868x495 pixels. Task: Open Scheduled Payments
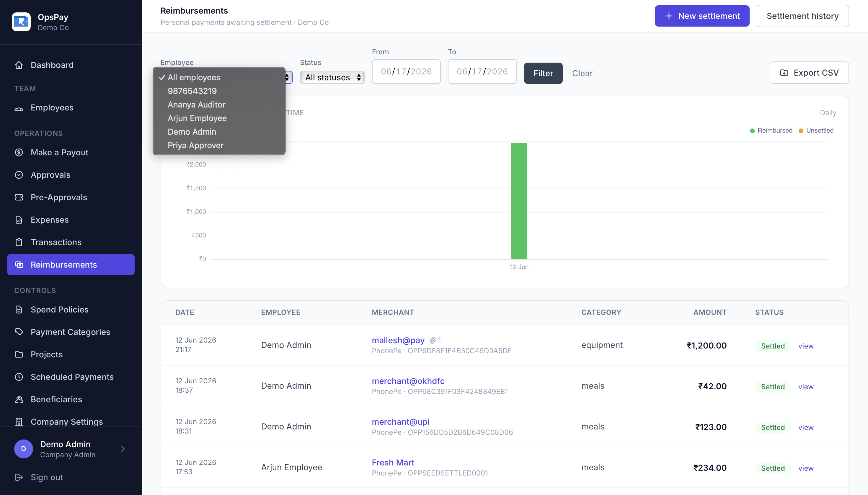(71, 377)
